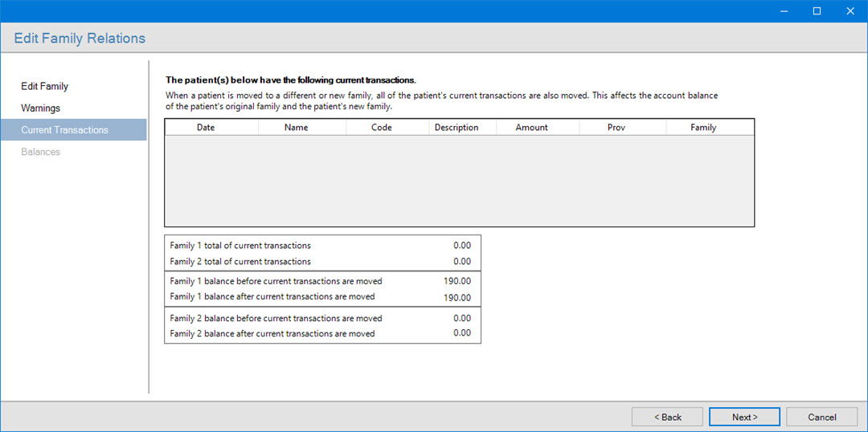This screenshot has width=868, height=432.
Task: Select the Prov column header
Action: (x=616, y=127)
